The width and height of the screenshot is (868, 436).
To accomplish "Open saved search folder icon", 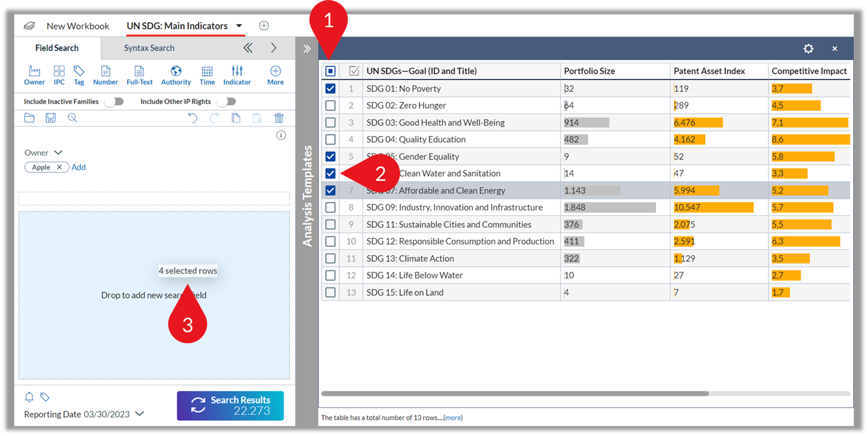I will click(x=29, y=118).
